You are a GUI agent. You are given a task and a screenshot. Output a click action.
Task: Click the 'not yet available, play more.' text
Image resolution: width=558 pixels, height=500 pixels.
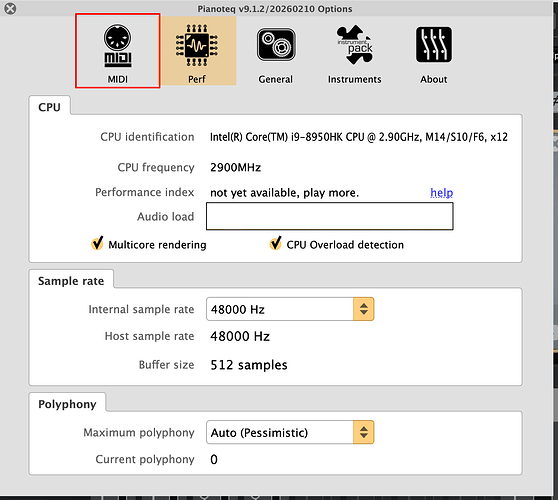point(284,193)
